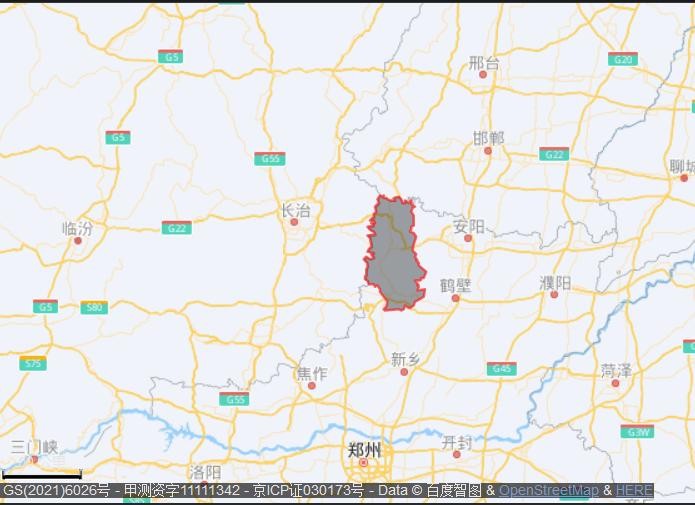Click the G20 highway shield icon
The width and height of the screenshot is (695, 505).
[623, 59]
